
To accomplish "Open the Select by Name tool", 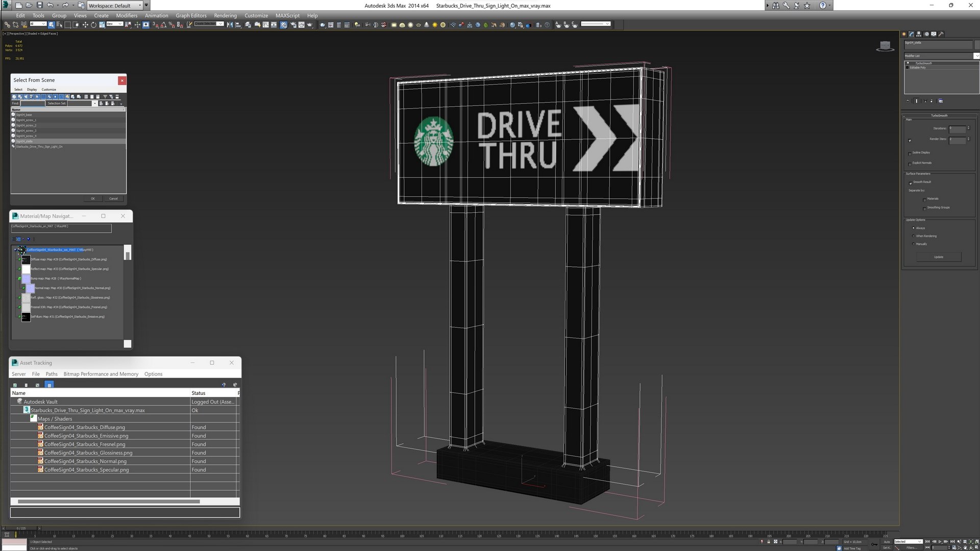I will point(60,24).
